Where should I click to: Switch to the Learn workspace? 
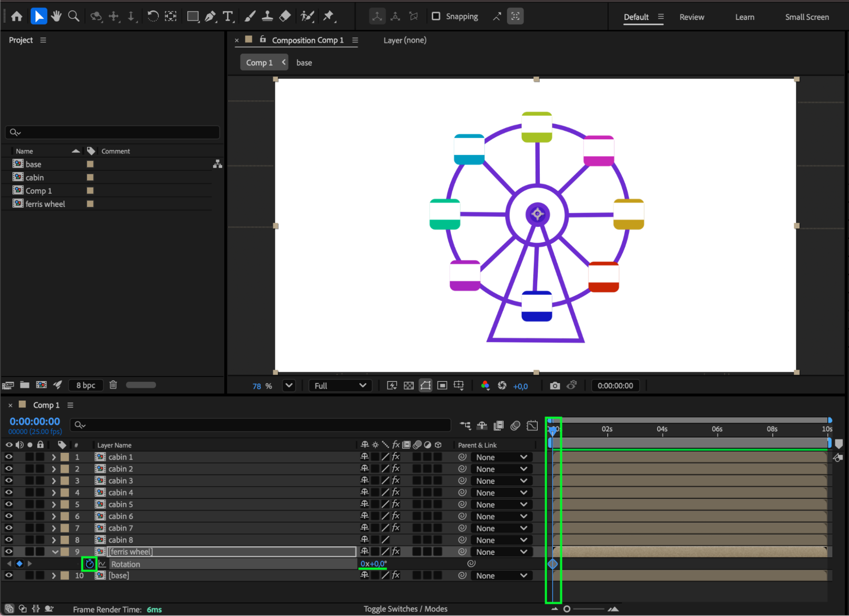745,17
